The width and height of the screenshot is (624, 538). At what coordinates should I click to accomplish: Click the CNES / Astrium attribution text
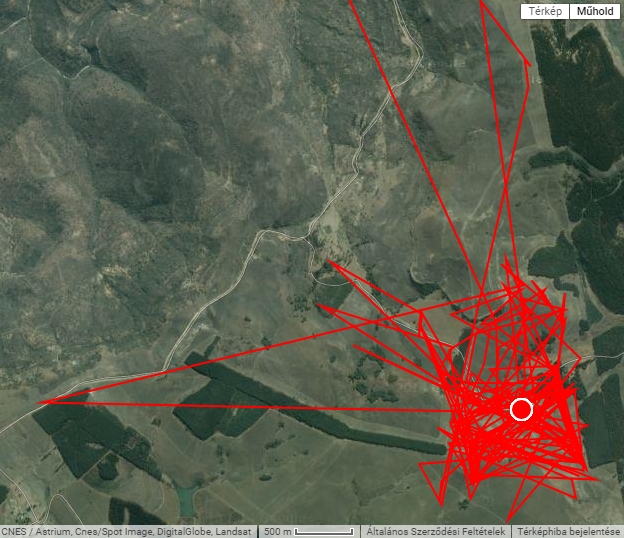pos(126,531)
